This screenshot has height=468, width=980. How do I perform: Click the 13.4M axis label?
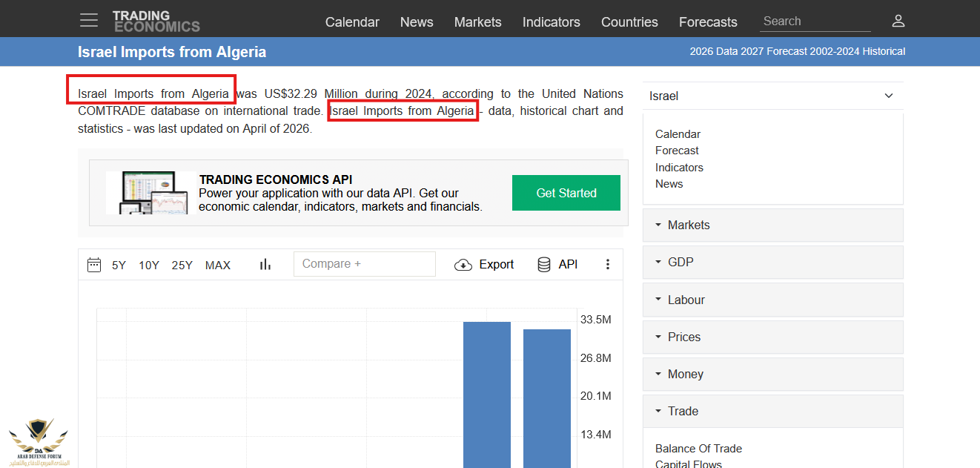coord(596,435)
